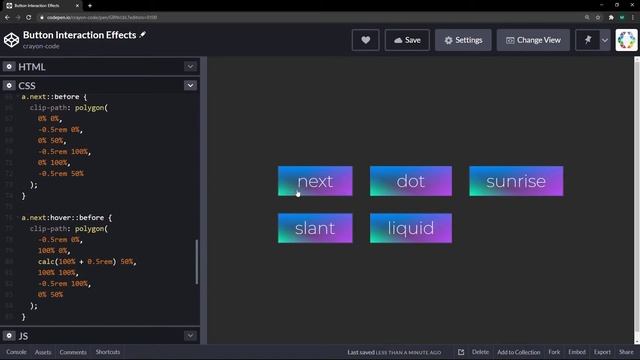Click the 'next' gradient button
640x360 pixels.
click(x=315, y=181)
